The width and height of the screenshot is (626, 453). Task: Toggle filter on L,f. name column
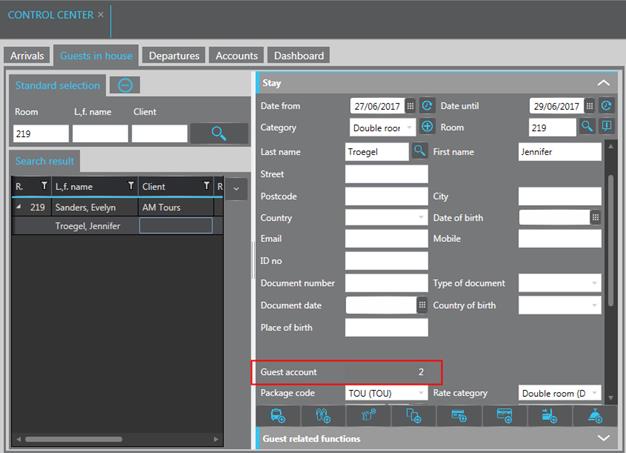130,186
